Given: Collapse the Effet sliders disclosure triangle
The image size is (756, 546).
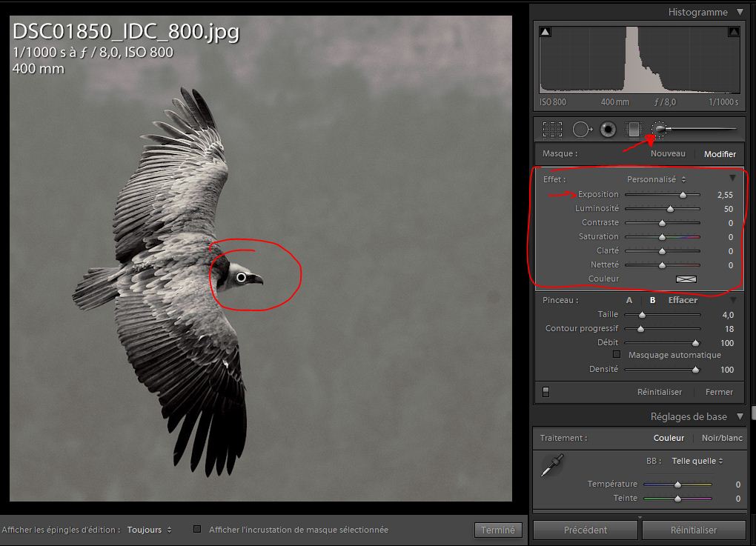Looking at the screenshot, I should (732, 179).
